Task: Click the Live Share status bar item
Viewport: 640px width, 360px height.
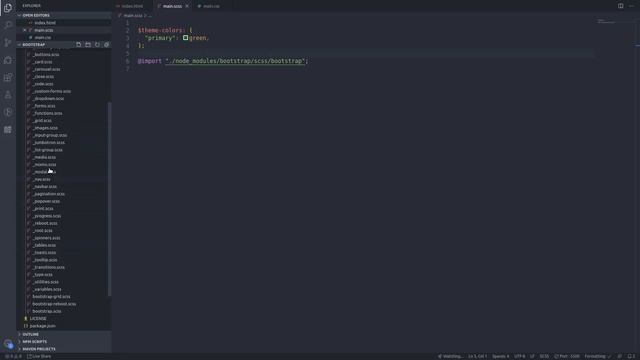Action: coord(39,356)
